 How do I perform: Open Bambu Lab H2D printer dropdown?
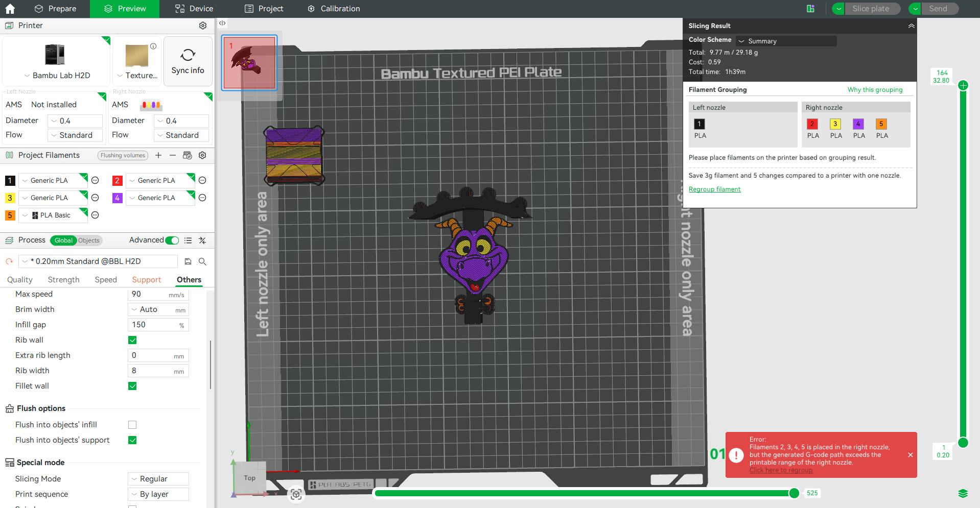click(x=56, y=76)
